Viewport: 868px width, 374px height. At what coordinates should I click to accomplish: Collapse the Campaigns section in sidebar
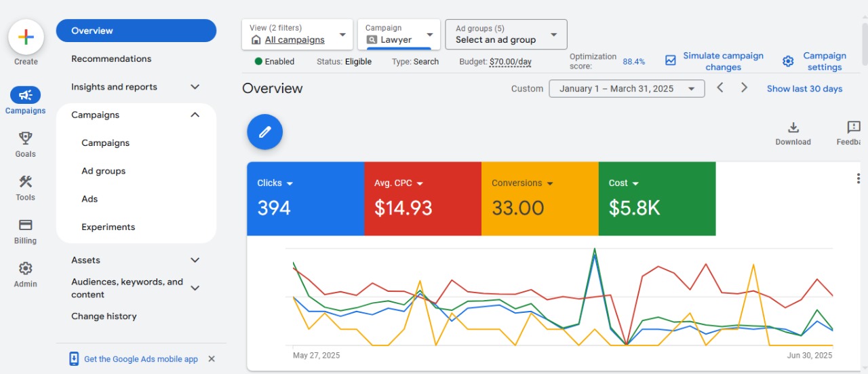pyautogui.click(x=195, y=115)
